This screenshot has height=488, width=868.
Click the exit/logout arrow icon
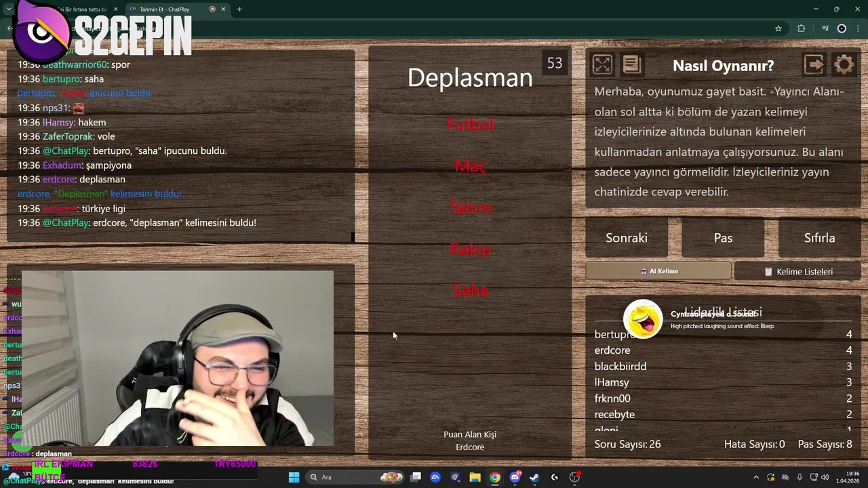[814, 64]
